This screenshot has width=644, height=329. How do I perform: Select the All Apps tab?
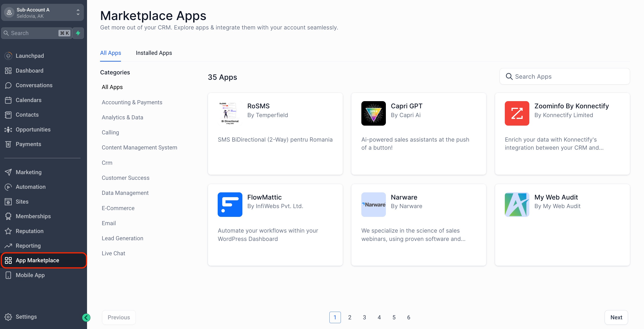click(x=110, y=53)
